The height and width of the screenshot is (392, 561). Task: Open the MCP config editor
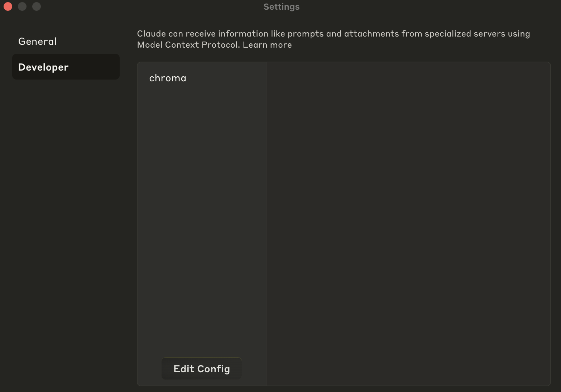(x=201, y=368)
